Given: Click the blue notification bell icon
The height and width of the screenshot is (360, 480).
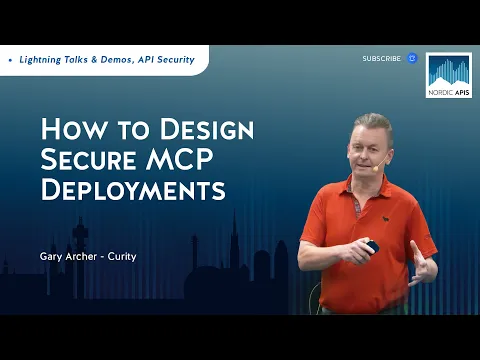Looking at the screenshot, I should tap(412, 58).
